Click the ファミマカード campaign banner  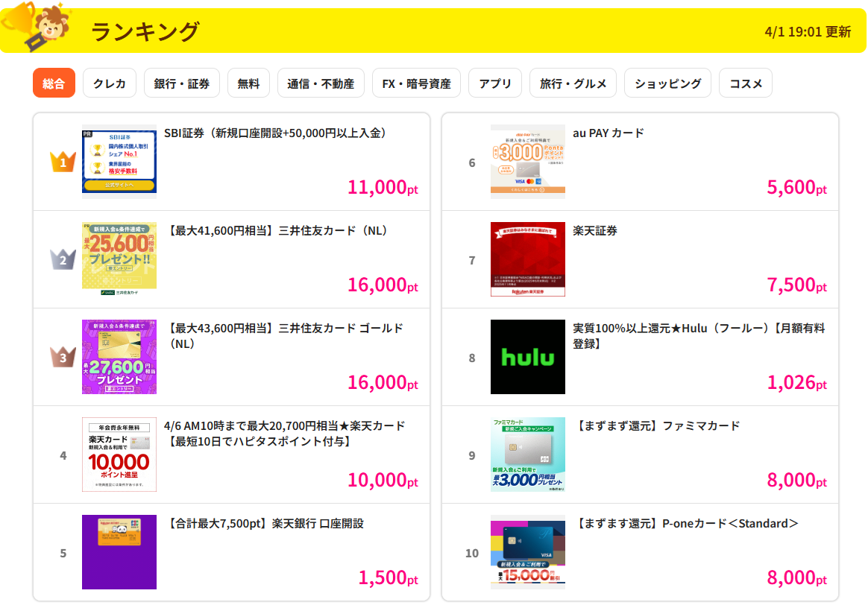click(x=527, y=455)
